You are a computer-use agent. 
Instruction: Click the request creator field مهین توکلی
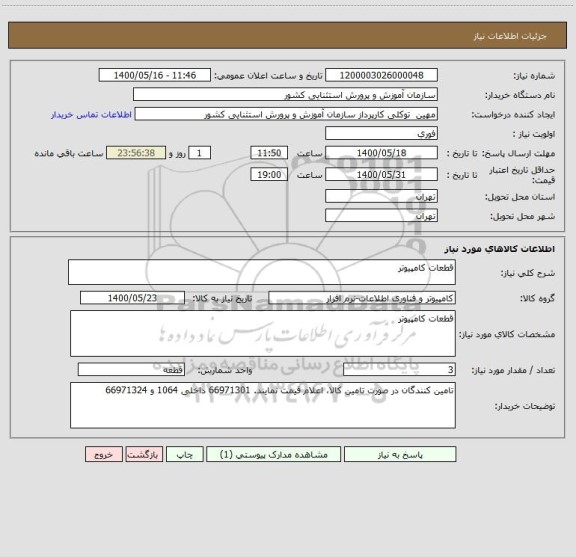[286, 114]
